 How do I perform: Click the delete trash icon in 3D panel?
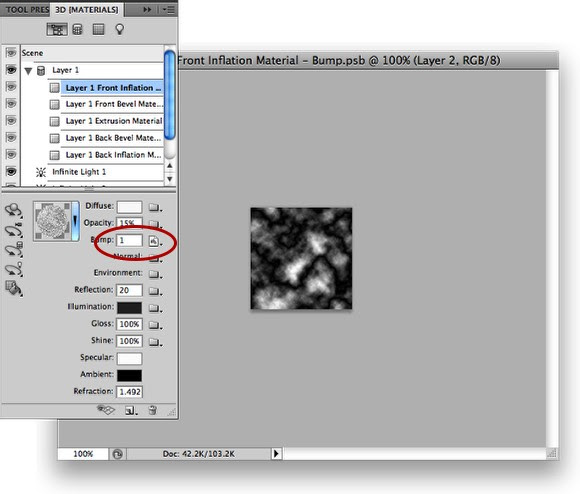(x=152, y=410)
